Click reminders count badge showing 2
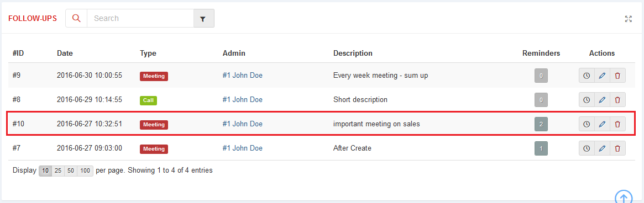 541,124
